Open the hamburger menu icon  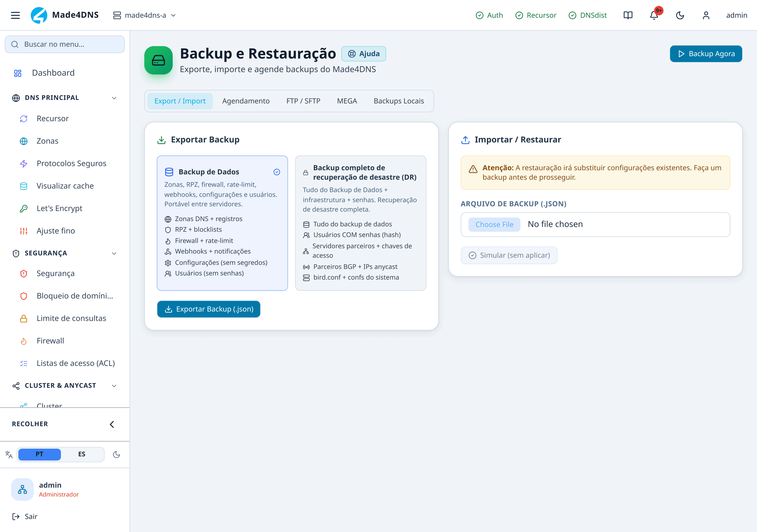(15, 15)
